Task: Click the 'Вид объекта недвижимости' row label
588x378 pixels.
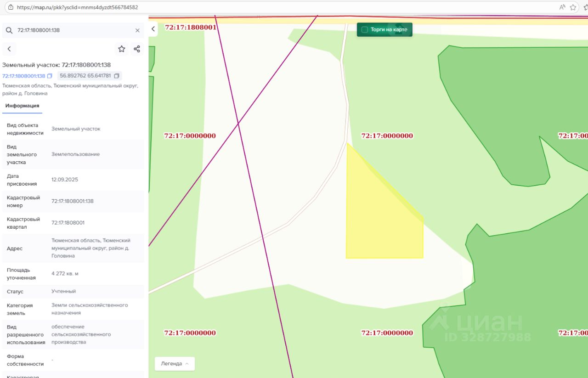Action: click(25, 129)
